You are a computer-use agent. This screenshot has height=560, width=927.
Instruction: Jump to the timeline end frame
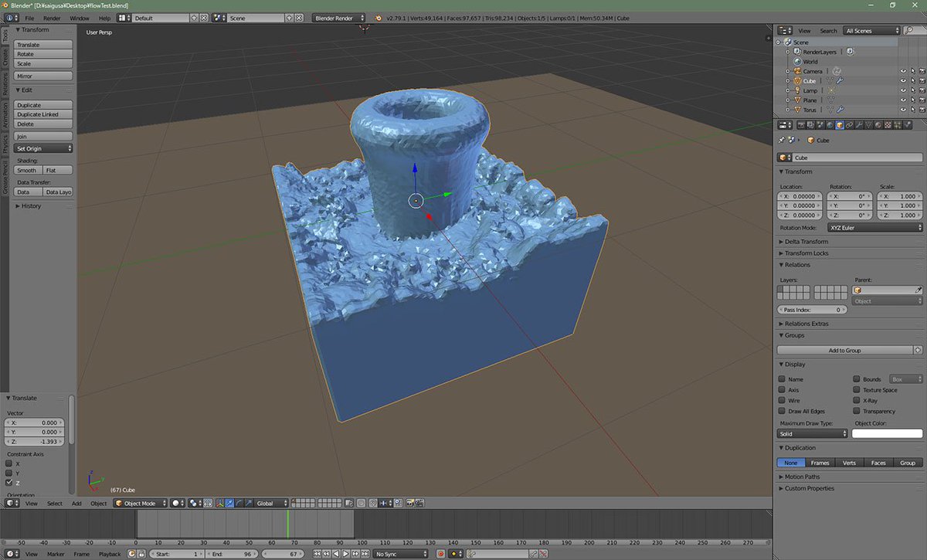pos(365,554)
